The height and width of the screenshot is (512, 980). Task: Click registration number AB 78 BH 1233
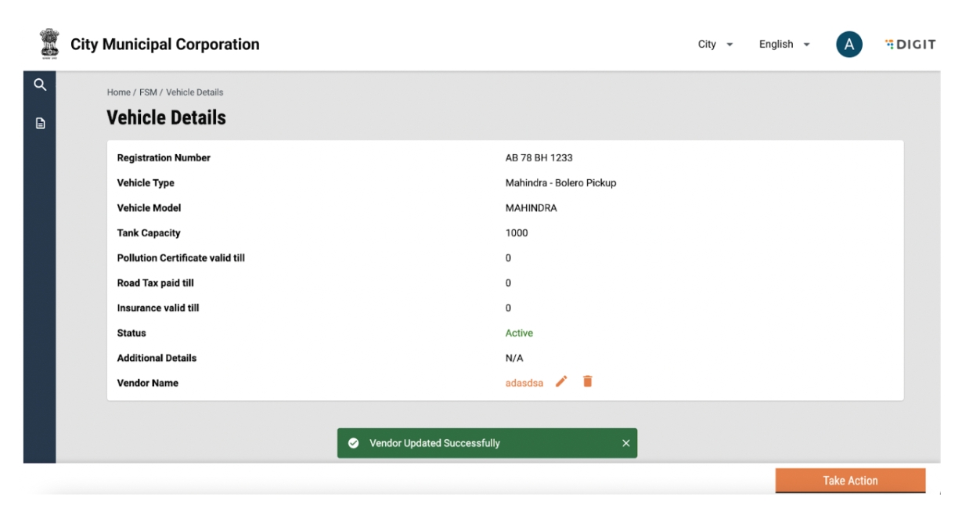[539, 158]
